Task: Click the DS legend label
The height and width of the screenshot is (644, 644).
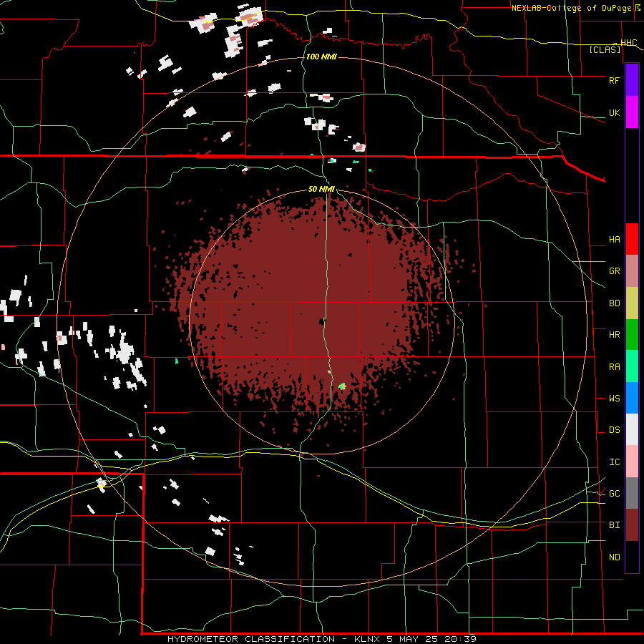Action: pos(614,430)
